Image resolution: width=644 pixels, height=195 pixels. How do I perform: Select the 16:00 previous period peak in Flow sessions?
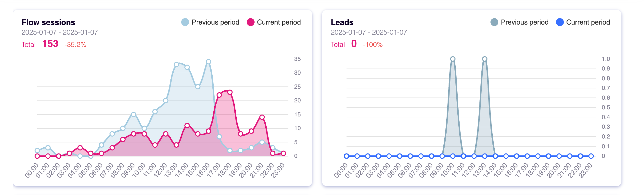pos(208,62)
